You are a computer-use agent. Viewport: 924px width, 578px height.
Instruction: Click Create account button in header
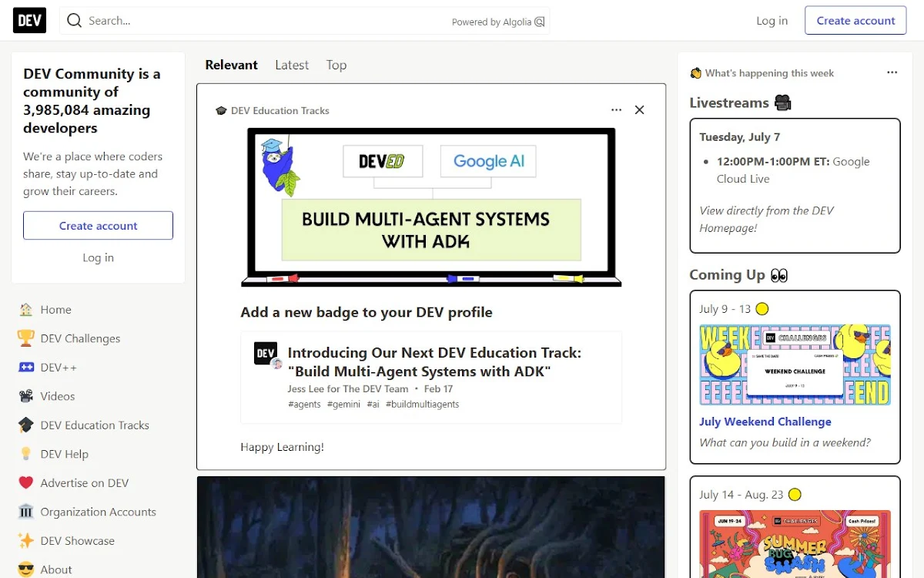[855, 21]
